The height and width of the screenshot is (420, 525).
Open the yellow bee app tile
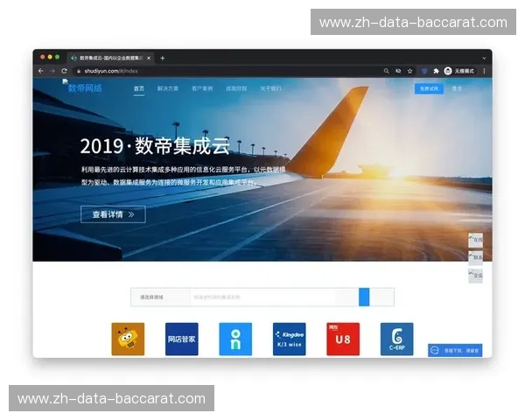(x=128, y=339)
